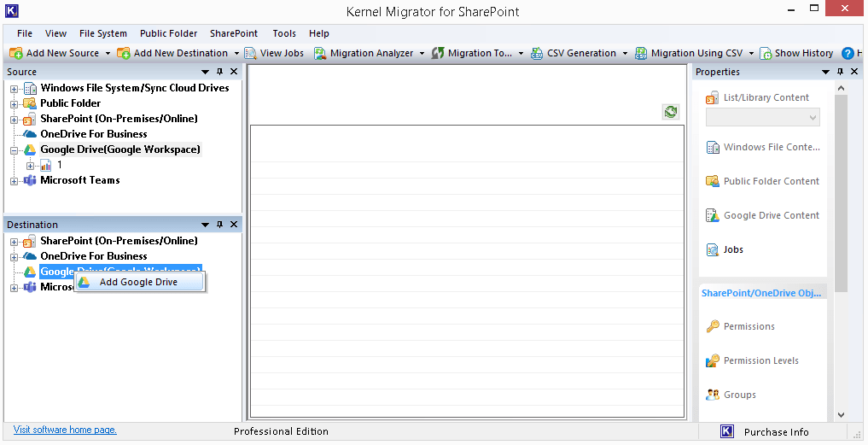Click the Windows File System source icon
This screenshot has width=868, height=445.
(30, 88)
